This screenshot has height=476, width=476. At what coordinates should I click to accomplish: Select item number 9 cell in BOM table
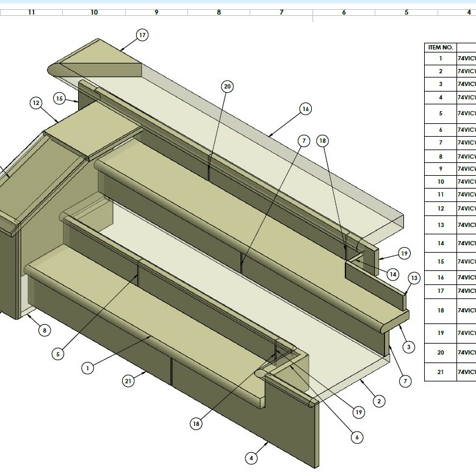click(441, 169)
